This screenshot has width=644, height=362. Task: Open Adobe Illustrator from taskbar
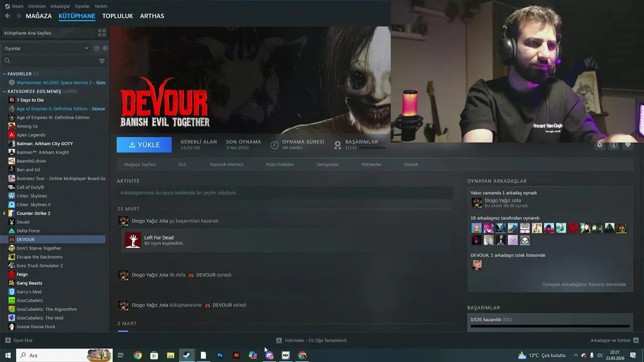click(x=236, y=355)
